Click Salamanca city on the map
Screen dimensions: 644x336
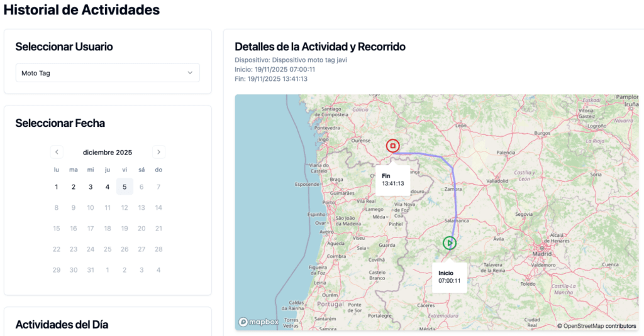coord(457,220)
